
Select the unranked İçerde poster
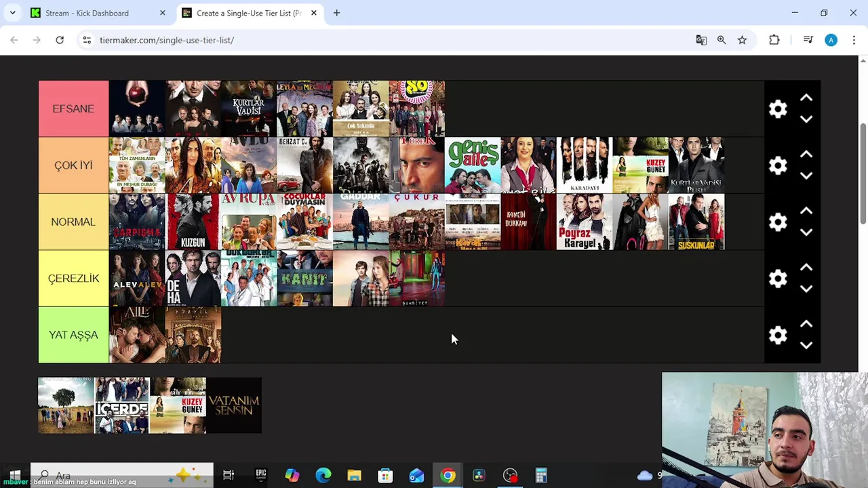[121, 405]
